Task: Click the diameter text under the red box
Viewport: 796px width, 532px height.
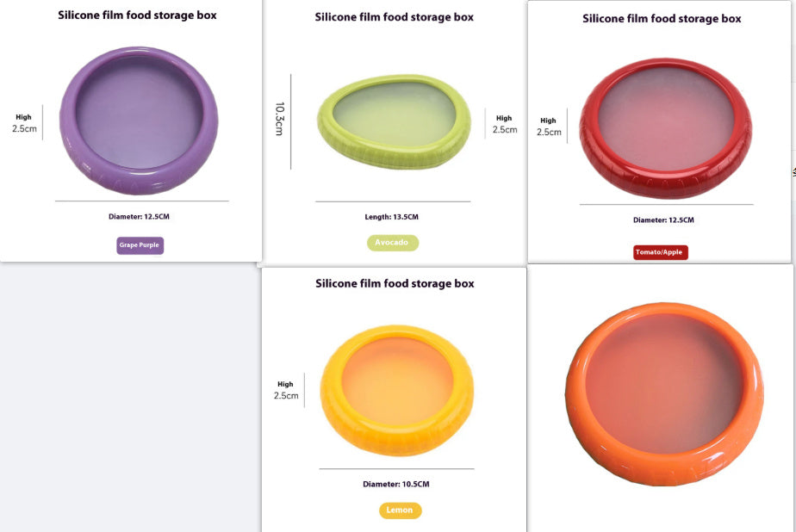Action: (x=663, y=220)
